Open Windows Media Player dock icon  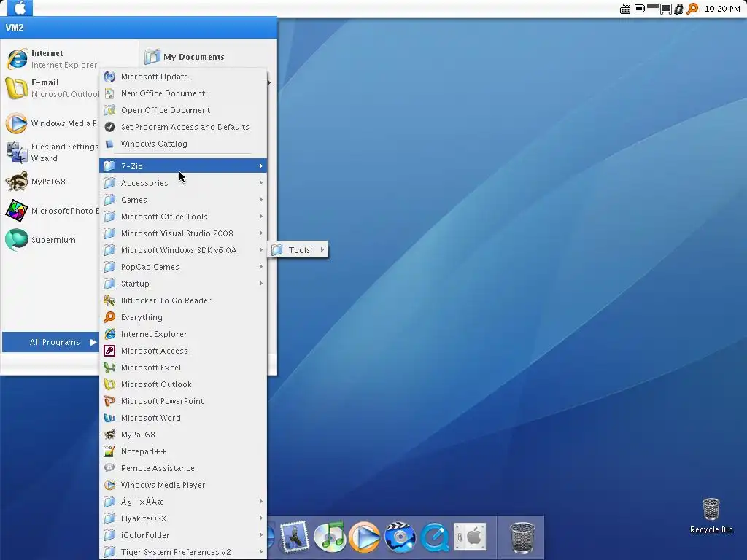tap(365, 537)
